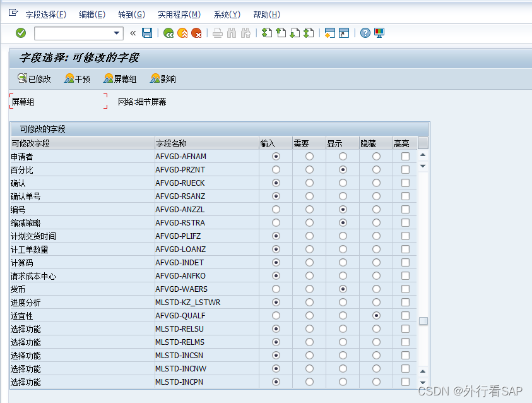Click the orange Exit icon
532x403 pixels.
182,33
